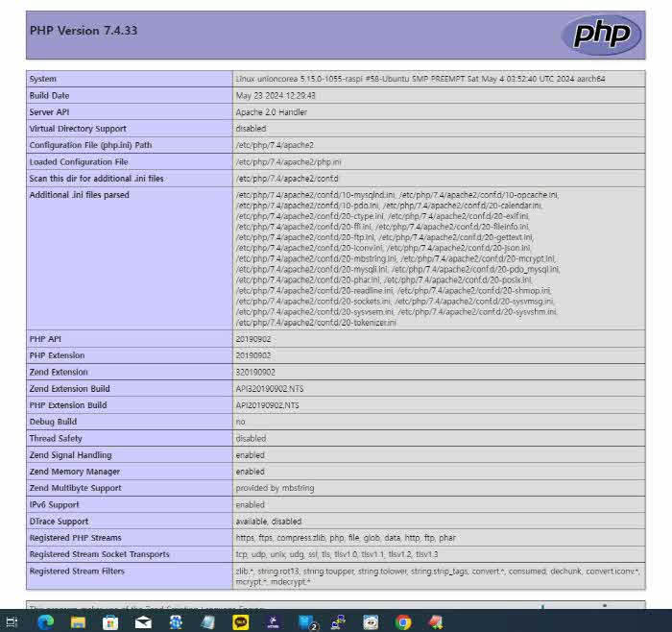Open the blue app with badge 2

coord(308,622)
